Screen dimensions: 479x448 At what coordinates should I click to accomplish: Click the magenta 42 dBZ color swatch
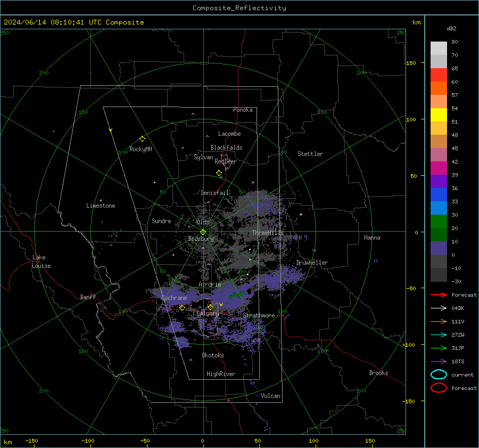point(439,168)
